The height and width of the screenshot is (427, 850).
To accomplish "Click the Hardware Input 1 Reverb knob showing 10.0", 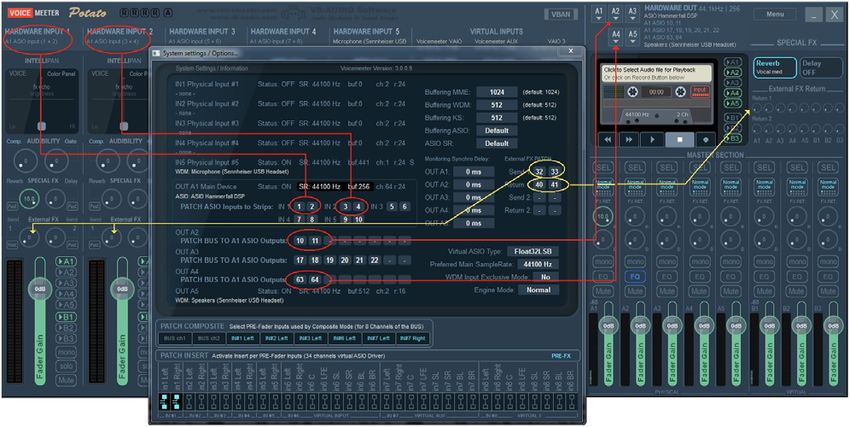I will coord(29,199).
